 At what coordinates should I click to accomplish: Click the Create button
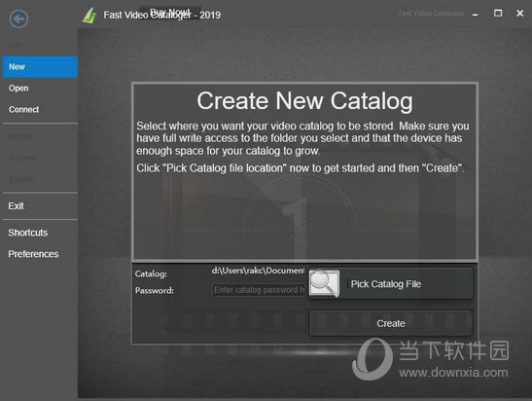tap(391, 323)
